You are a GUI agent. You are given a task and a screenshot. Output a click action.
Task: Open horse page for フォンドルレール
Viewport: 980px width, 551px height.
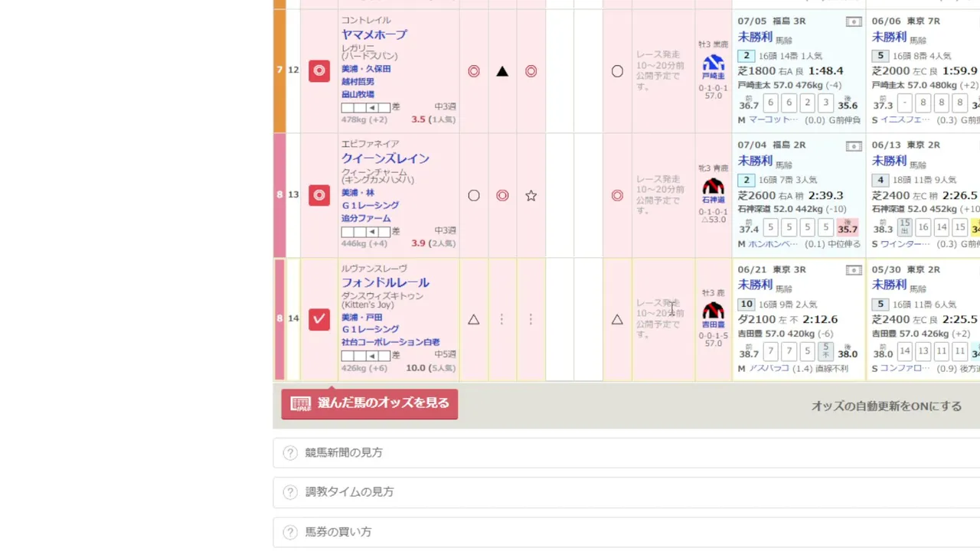coord(385,282)
